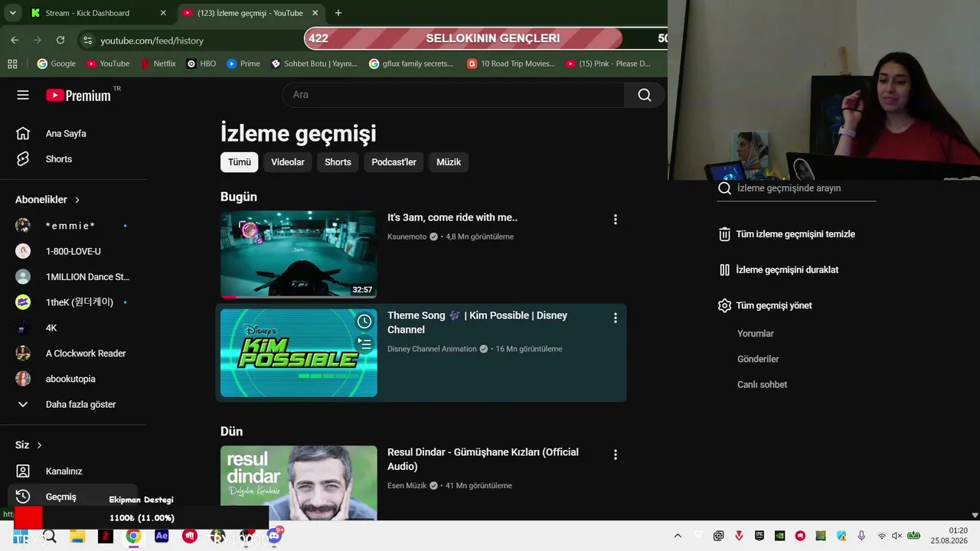This screenshot has height=551, width=980.
Task: Open a new Chrome tab
Action: pyautogui.click(x=338, y=13)
